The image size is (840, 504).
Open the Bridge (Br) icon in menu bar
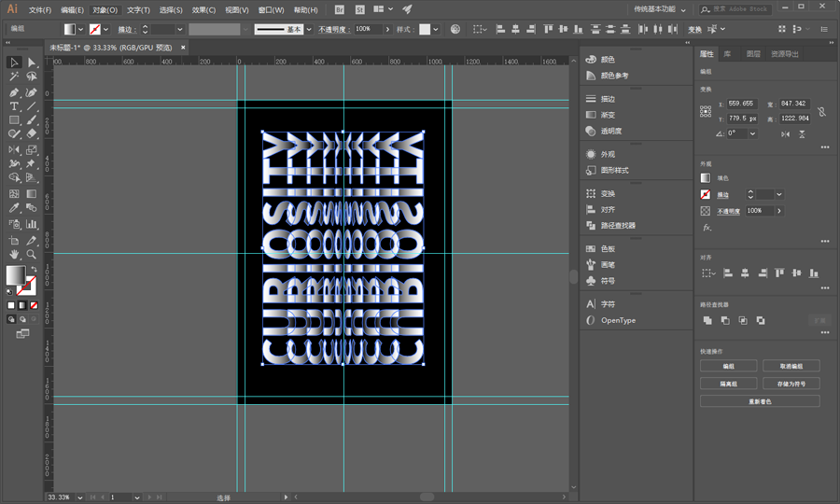(339, 9)
